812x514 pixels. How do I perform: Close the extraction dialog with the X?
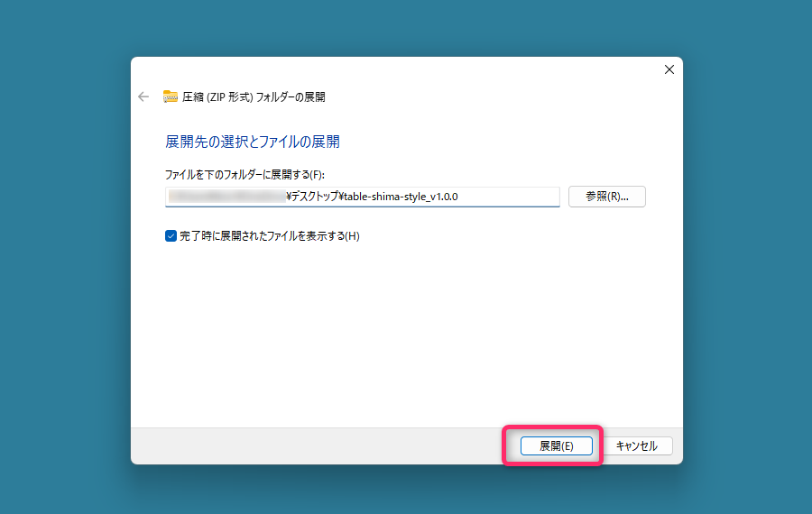[x=669, y=69]
